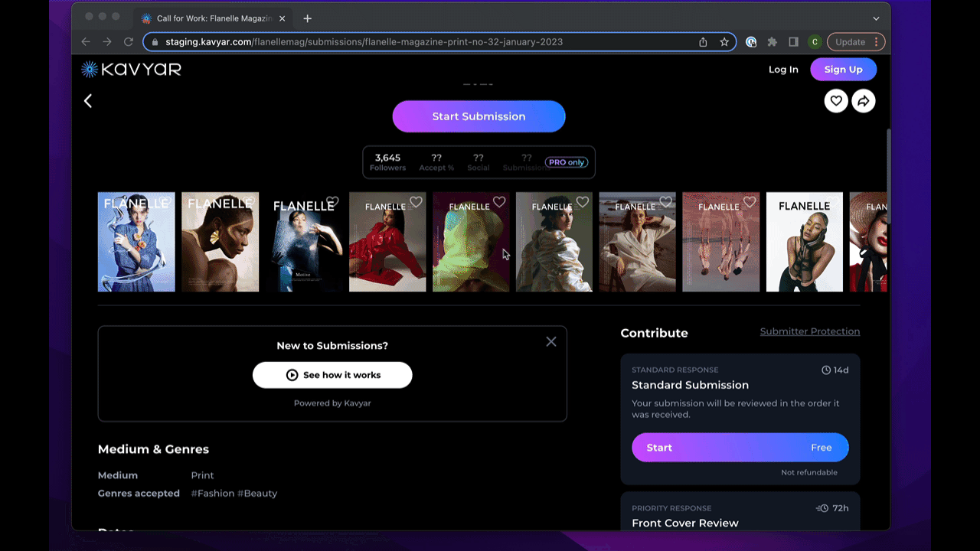
Task: Open the browser share page icon
Action: [x=703, y=42]
